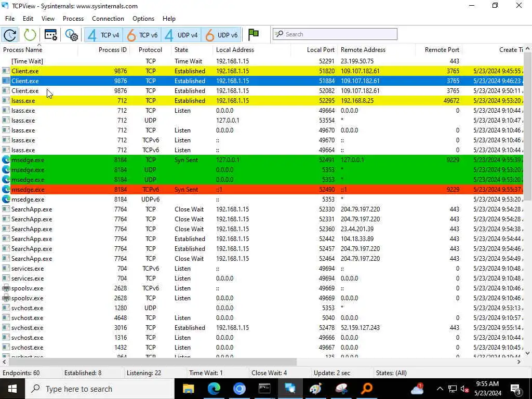Select the [Time Wait] row at top
532x399 pixels.
pos(262,61)
